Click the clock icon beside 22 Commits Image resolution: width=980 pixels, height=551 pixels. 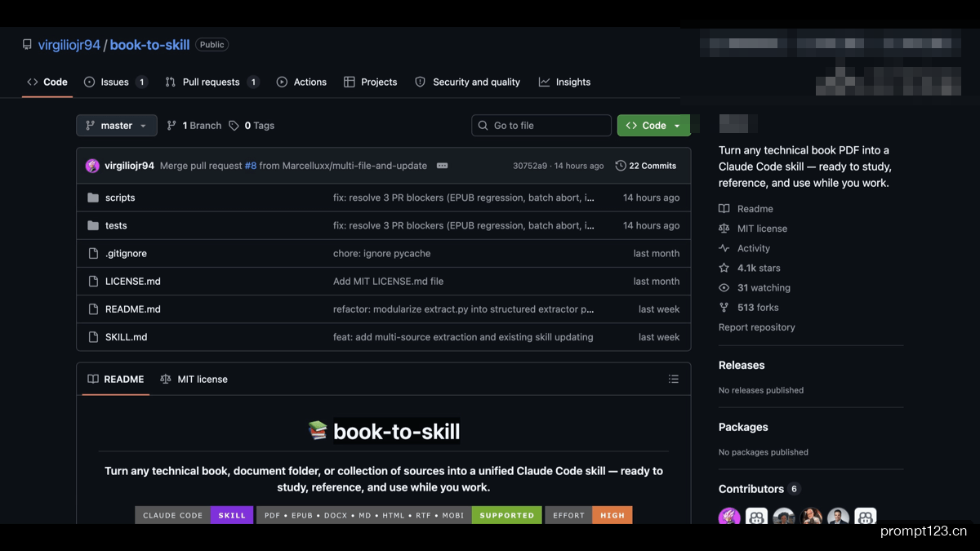pyautogui.click(x=621, y=166)
